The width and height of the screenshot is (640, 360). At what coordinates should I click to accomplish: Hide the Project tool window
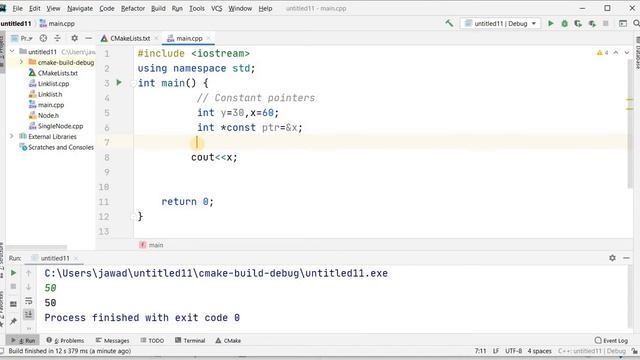89,38
